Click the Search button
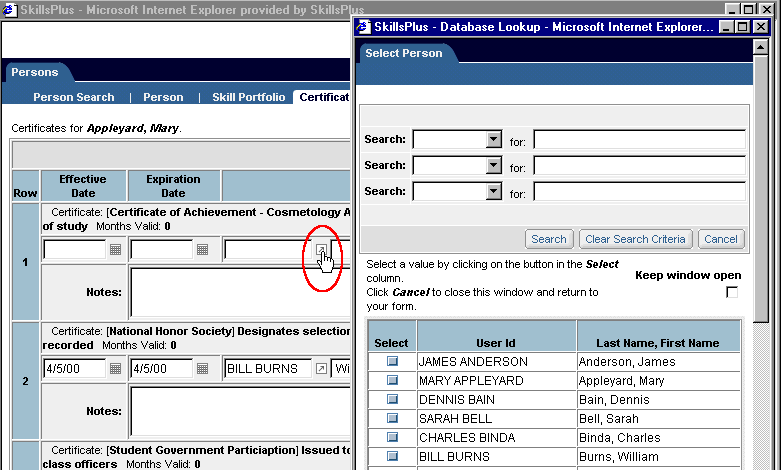The width and height of the screenshot is (781, 470). pyautogui.click(x=549, y=239)
